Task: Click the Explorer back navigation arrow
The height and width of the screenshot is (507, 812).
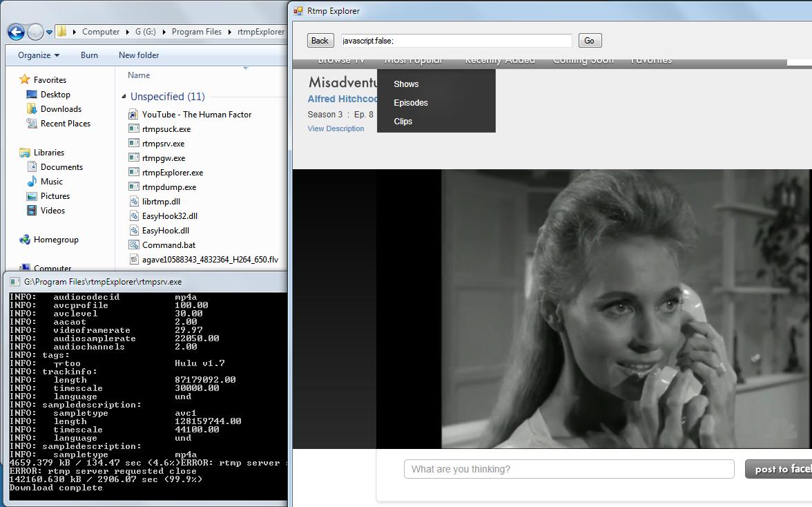Action: point(16,32)
